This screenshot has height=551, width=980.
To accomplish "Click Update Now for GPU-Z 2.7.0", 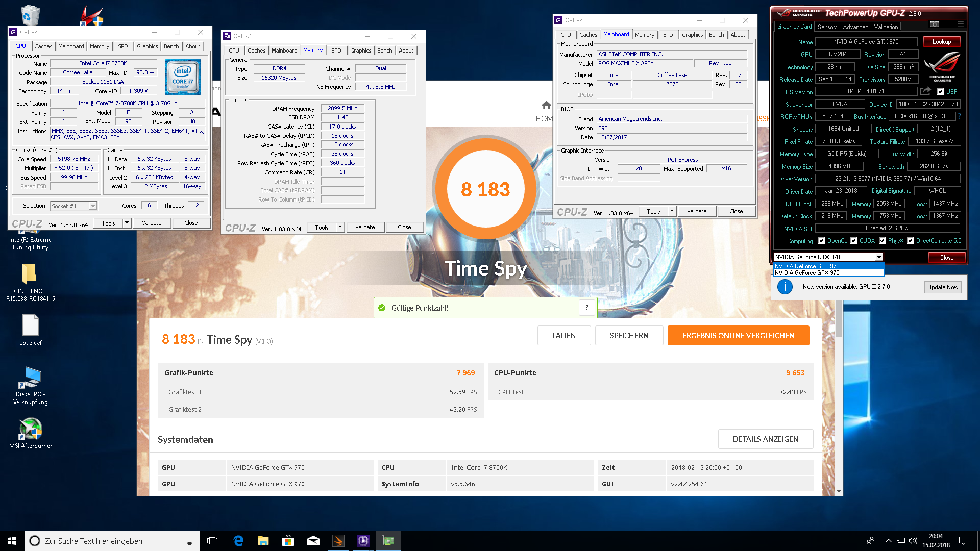I will point(942,287).
